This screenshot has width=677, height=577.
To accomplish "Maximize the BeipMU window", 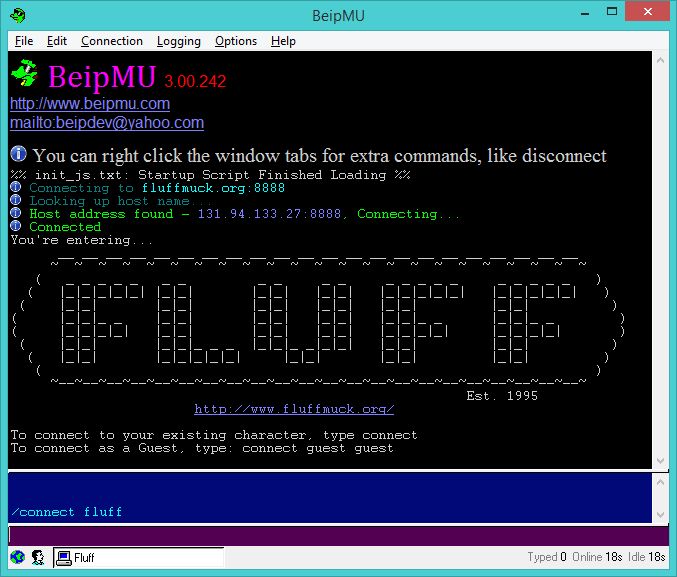I will point(612,12).
